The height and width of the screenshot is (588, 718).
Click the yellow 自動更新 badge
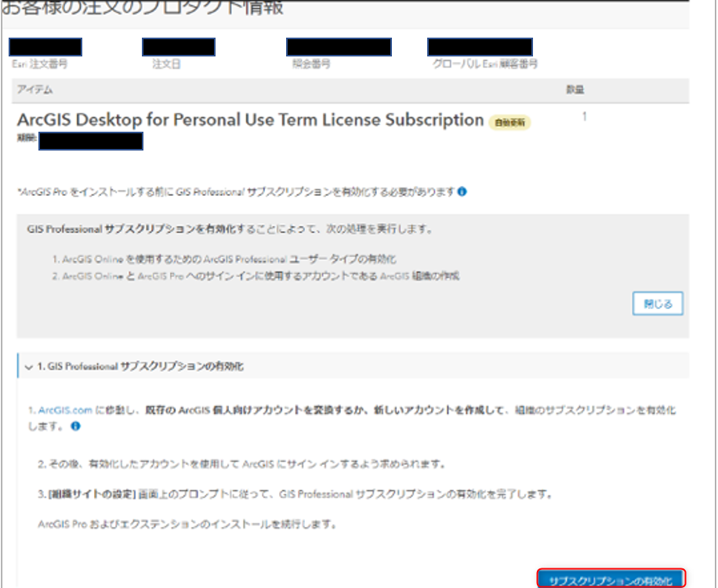509,122
